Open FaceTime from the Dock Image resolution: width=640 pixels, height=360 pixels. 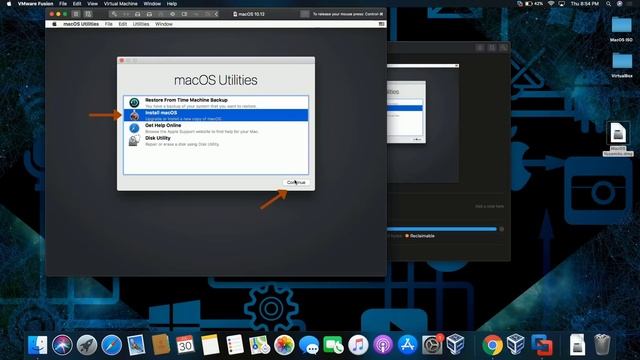point(333,345)
